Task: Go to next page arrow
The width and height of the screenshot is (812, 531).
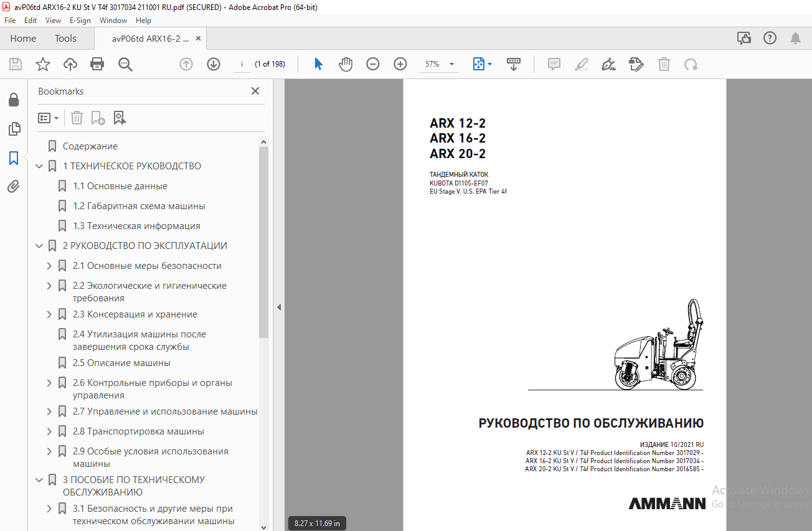Action: (214, 64)
